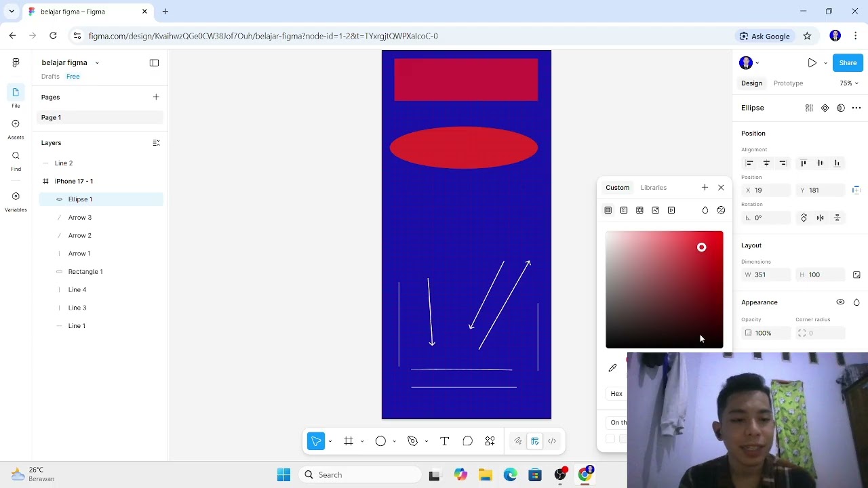The height and width of the screenshot is (488, 868).
Task: Open the Find panel in sidebar
Action: tap(16, 160)
